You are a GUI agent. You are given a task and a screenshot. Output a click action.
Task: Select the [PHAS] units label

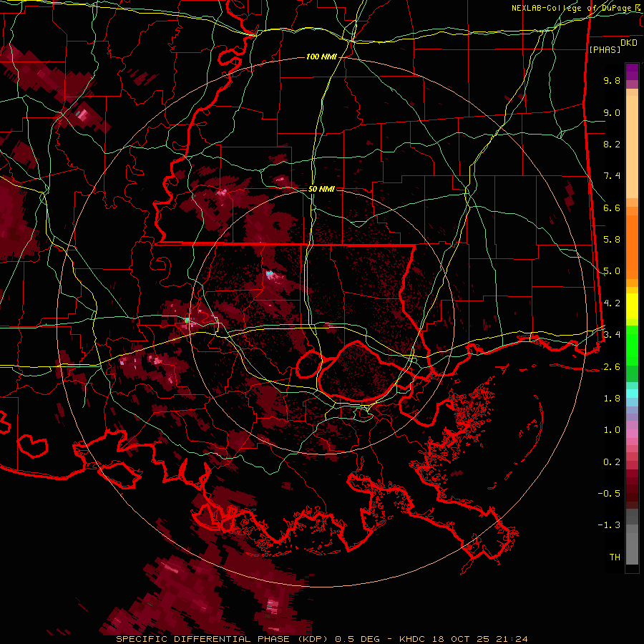point(605,49)
